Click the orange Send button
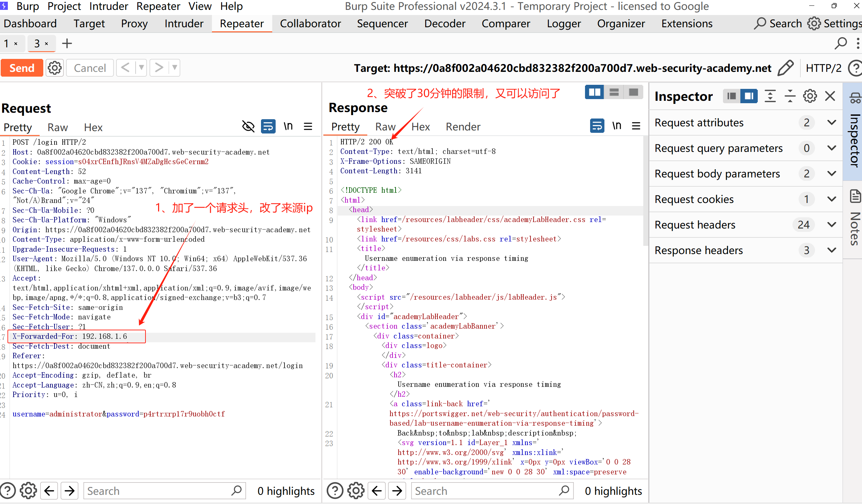This screenshot has height=504, width=862. click(x=22, y=68)
